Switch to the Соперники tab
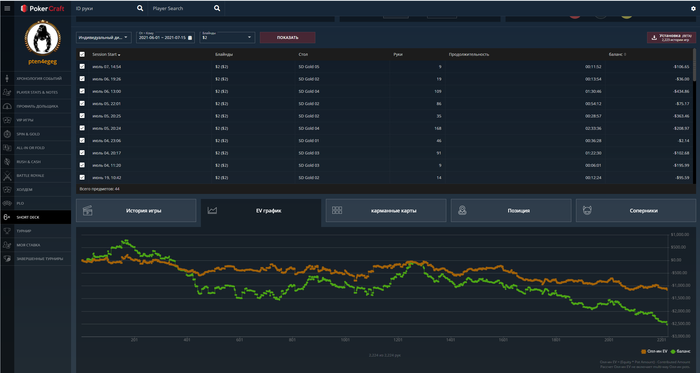The image size is (700, 373). point(636,211)
